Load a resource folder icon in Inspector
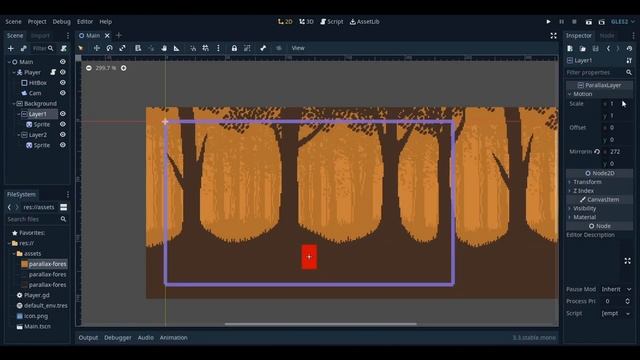 pyautogui.click(x=583, y=49)
